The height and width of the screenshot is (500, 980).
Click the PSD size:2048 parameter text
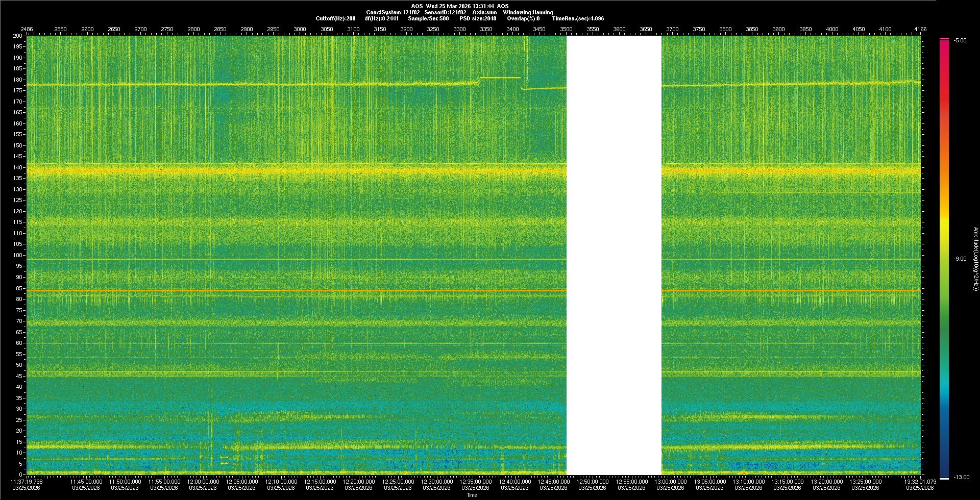pyautogui.click(x=478, y=18)
